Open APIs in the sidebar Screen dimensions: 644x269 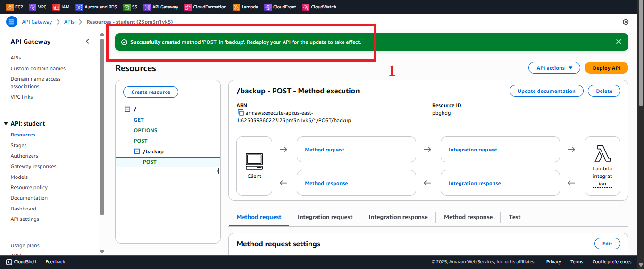(x=16, y=58)
